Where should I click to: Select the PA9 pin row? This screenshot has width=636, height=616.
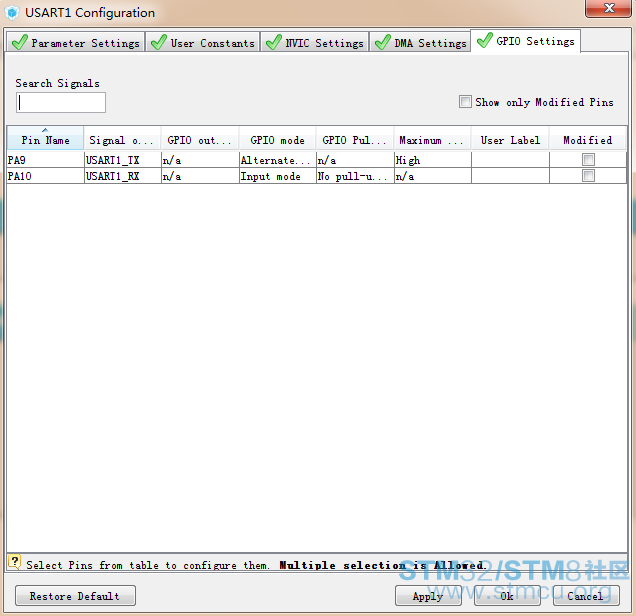coord(317,160)
